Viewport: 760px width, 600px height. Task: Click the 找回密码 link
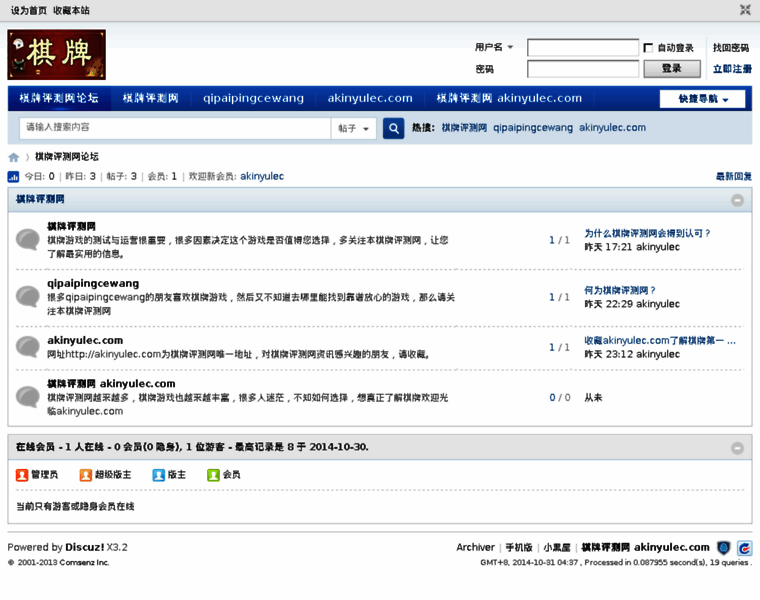pos(731,47)
